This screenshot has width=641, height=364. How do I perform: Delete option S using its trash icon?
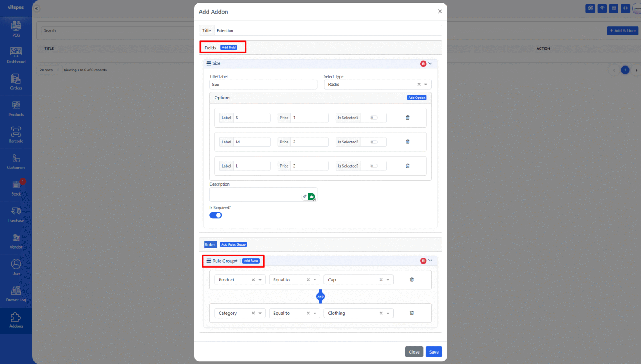(408, 118)
